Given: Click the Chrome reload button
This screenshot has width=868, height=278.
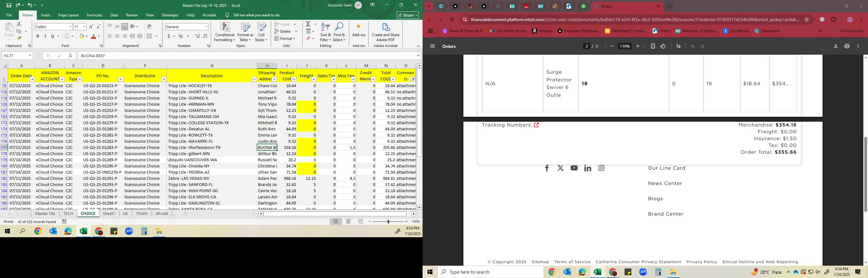Looking at the screenshot, I should (452, 19).
